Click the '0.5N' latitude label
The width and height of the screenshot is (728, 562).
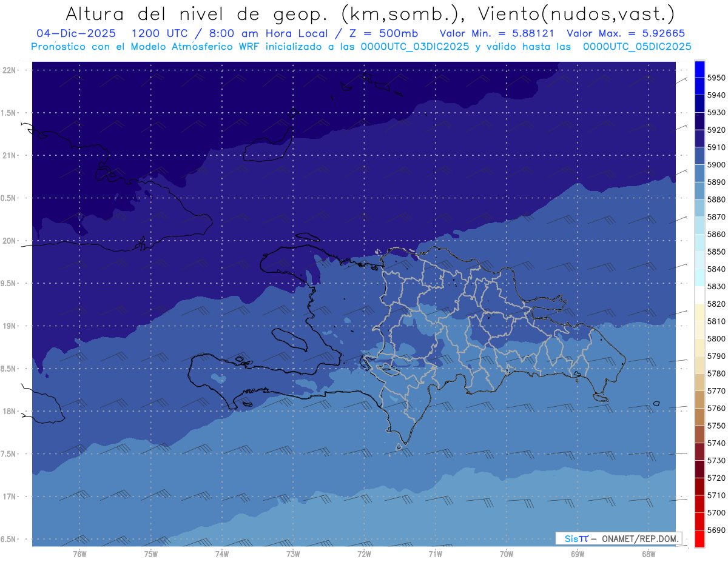tap(9, 198)
